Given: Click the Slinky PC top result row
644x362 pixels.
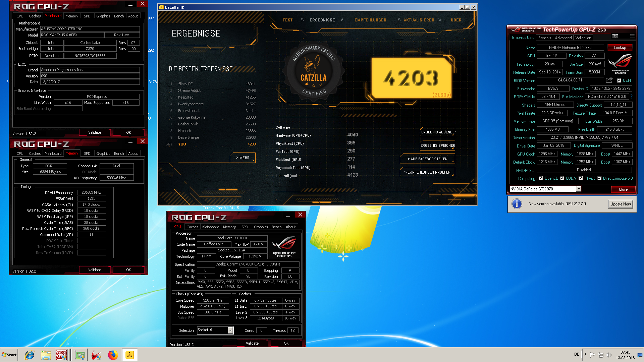Looking at the screenshot, I should point(213,84).
